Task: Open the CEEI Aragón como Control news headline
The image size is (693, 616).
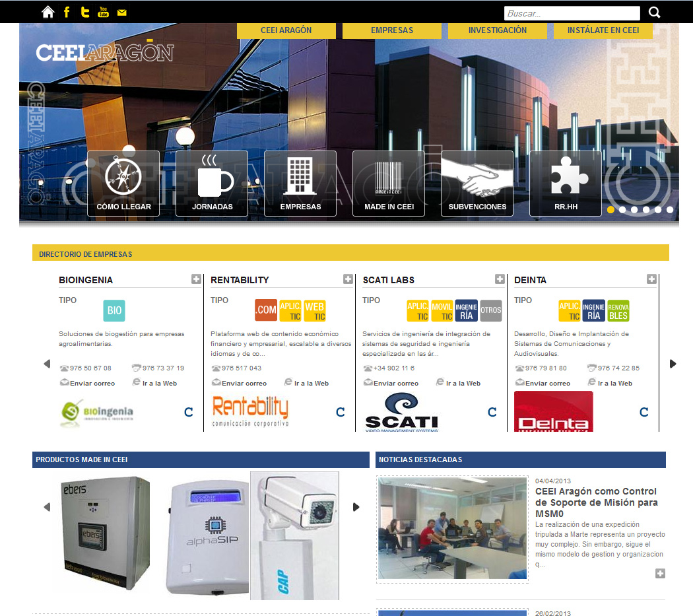Action: pos(596,502)
